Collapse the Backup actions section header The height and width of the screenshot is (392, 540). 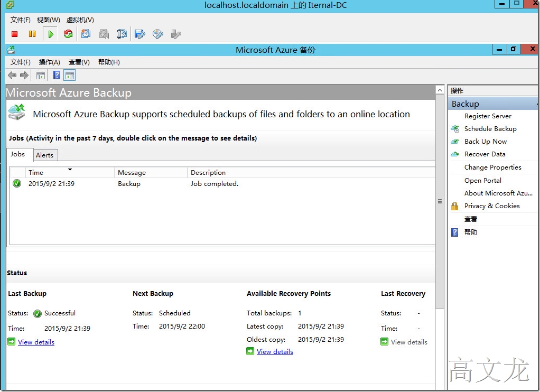493,104
